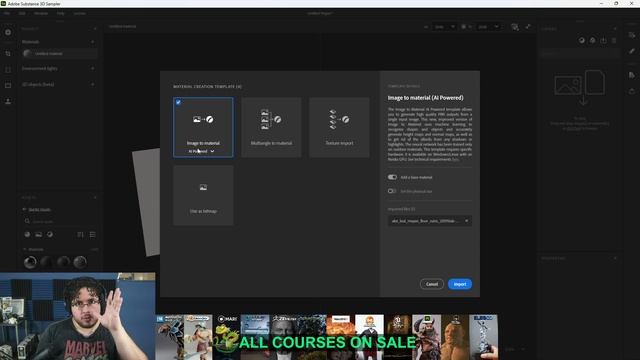Collapse the Layers panel header arrow
This screenshot has height=360, width=640.
click(615, 29)
